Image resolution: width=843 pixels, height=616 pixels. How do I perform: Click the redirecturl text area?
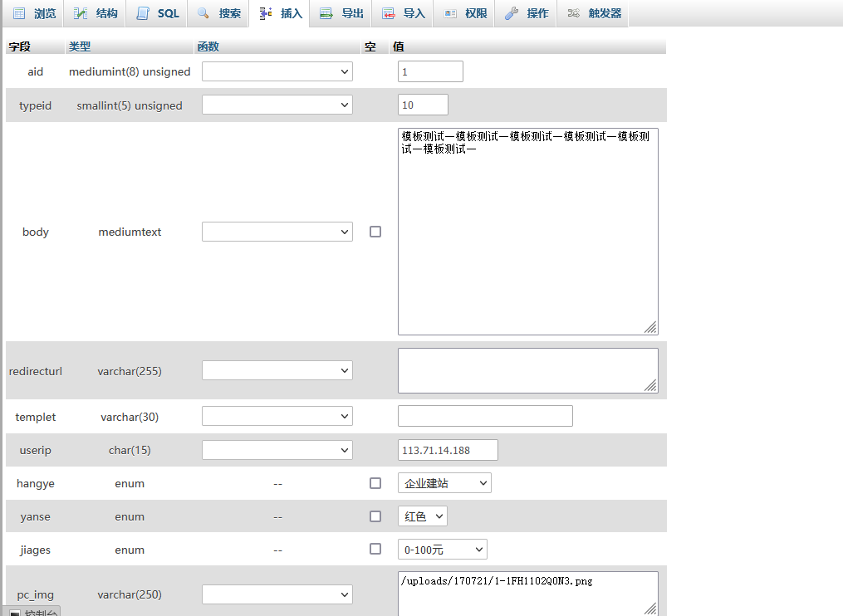(x=528, y=371)
